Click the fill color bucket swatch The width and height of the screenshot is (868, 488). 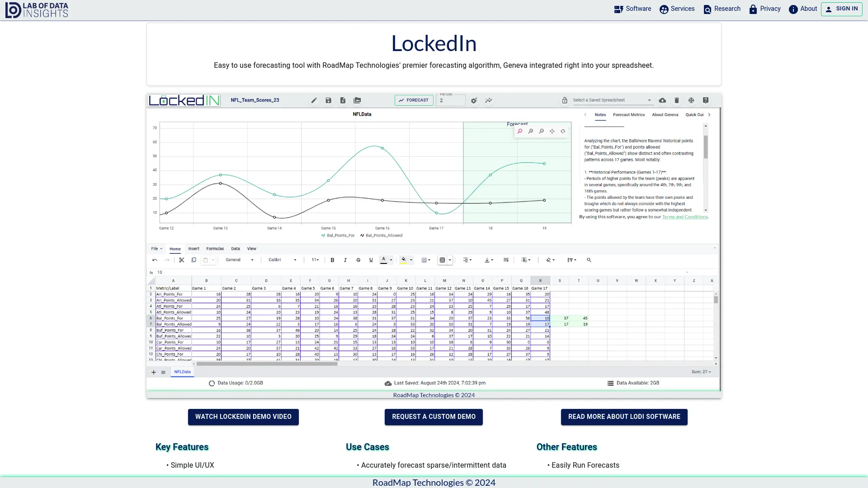click(404, 260)
